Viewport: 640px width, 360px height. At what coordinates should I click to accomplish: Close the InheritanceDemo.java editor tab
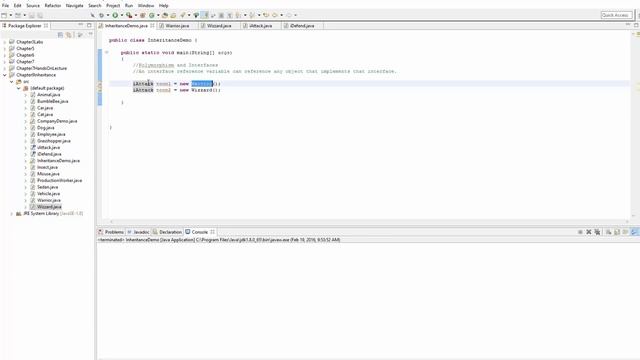coord(152,26)
